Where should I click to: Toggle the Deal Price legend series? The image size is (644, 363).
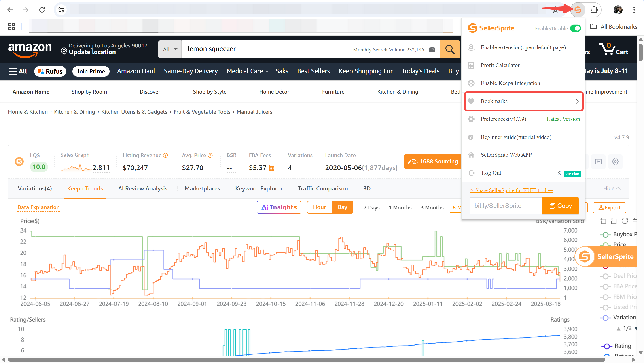tap(619, 276)
